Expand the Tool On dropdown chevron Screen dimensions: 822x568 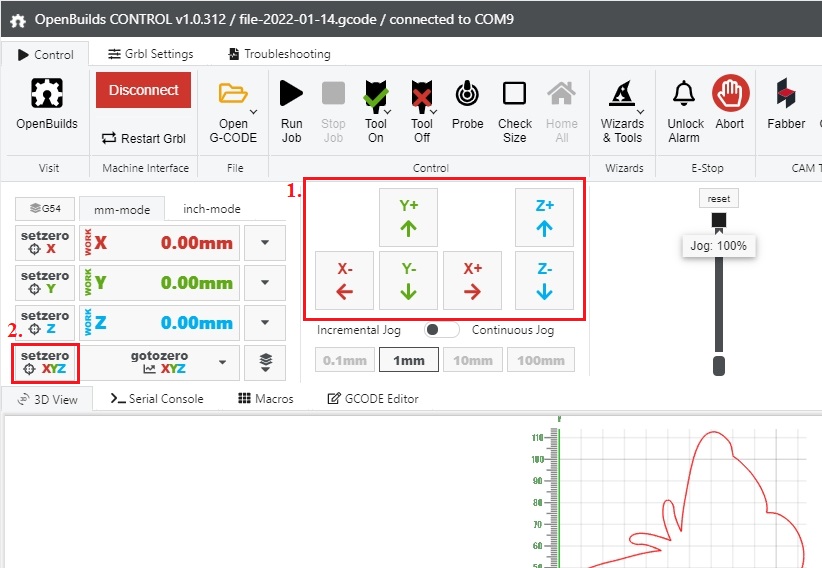388,112
